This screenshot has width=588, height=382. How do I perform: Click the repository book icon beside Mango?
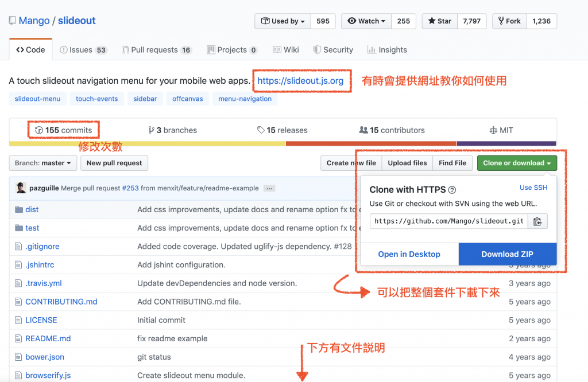[x=13, y=21]
